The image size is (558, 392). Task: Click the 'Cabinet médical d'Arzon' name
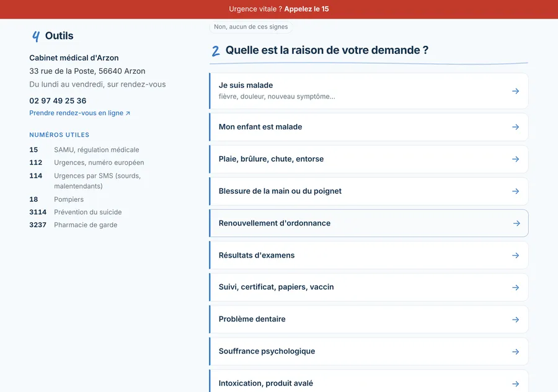pyautogui.click(x=74, y=58)
